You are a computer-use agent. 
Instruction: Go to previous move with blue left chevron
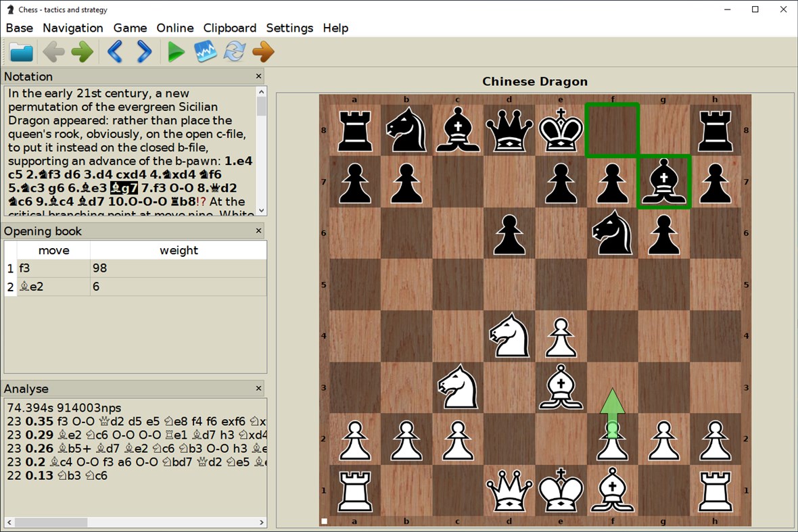click(x=114, y=51)
